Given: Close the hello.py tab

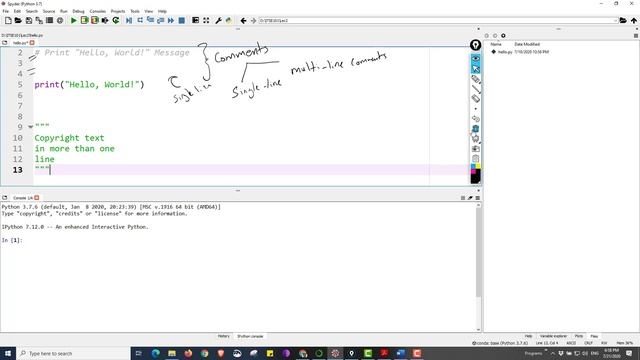Looking at the screenshot, I should pos(32,43).
